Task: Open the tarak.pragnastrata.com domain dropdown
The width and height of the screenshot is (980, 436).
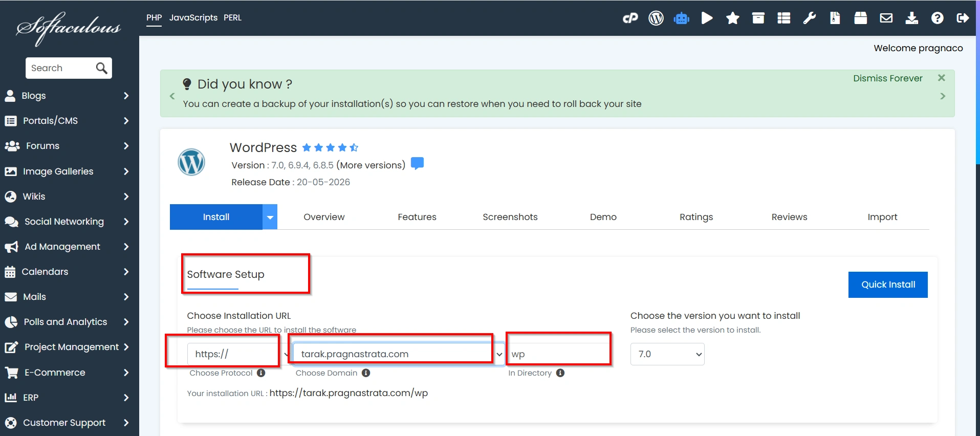Action: pos(398,354)
